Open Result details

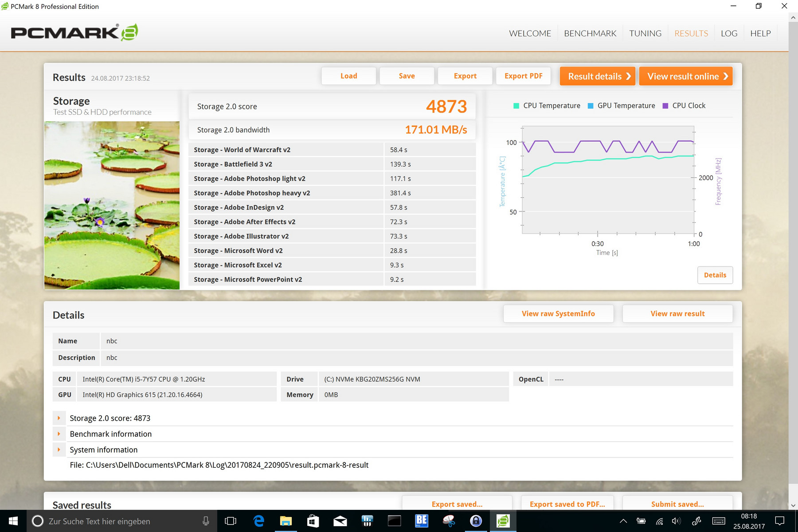[x=598, y=76]
